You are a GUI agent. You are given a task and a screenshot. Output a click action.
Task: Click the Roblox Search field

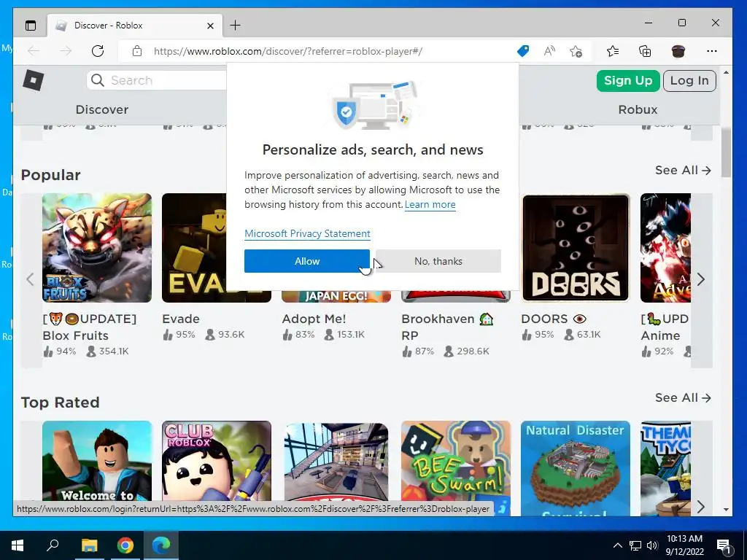click(x=158, y=80)
